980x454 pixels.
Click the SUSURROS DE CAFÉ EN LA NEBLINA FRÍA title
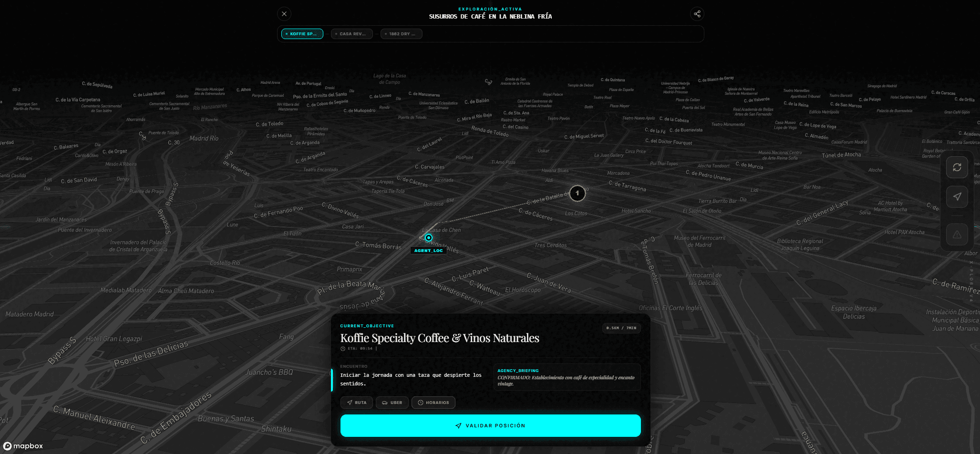[x=490, y=16]
